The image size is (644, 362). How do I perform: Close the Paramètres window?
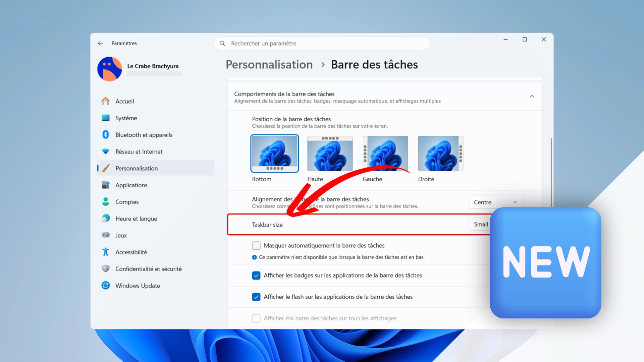544,40
